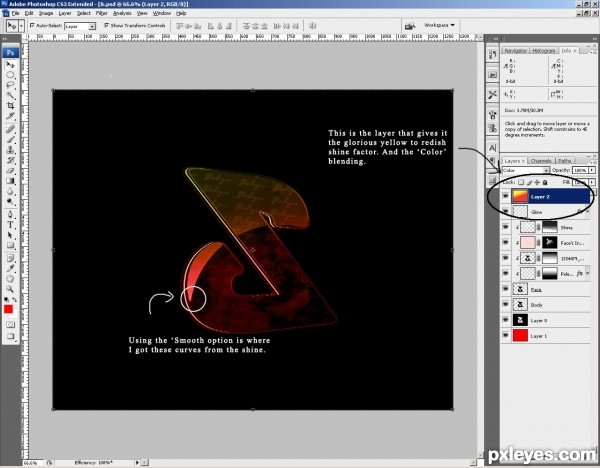This screenshot has height=468, width=600.
Task: Select the Crop tool
Action: tap(10, 105)
